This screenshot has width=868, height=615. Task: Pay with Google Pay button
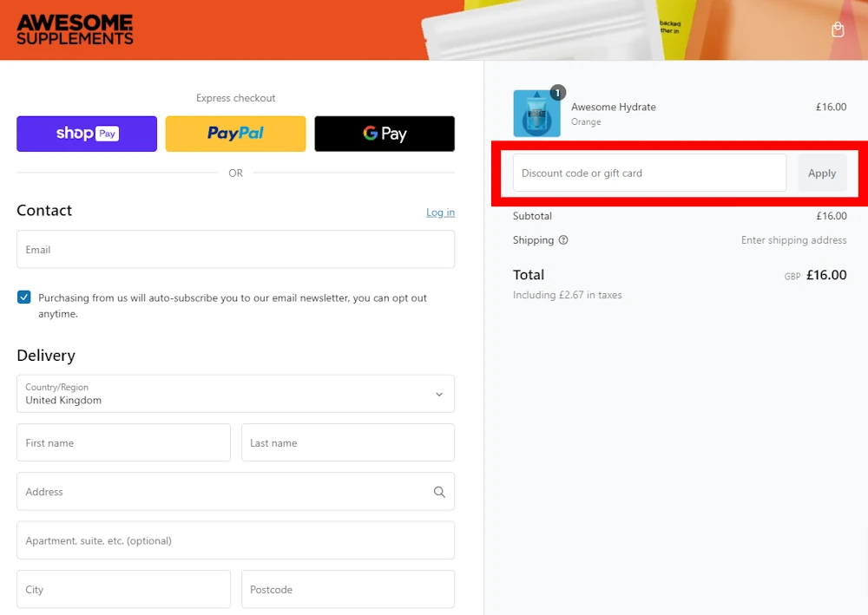tap(385, 134)
